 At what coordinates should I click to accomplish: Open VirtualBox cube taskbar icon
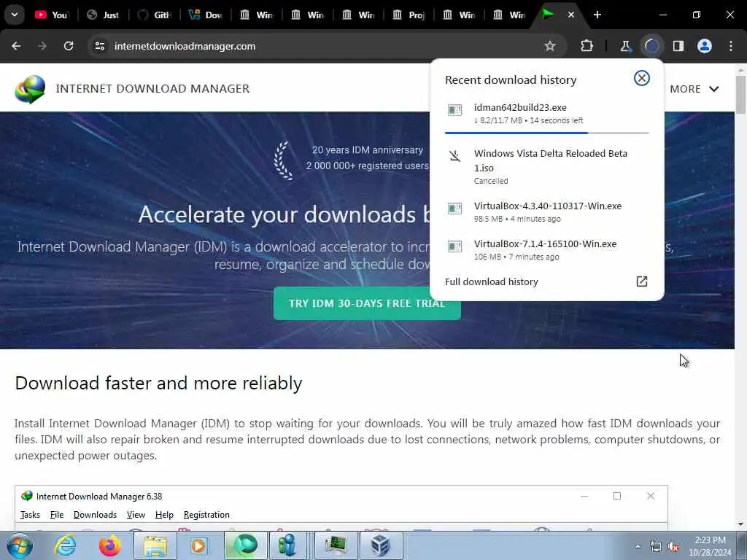381,545
